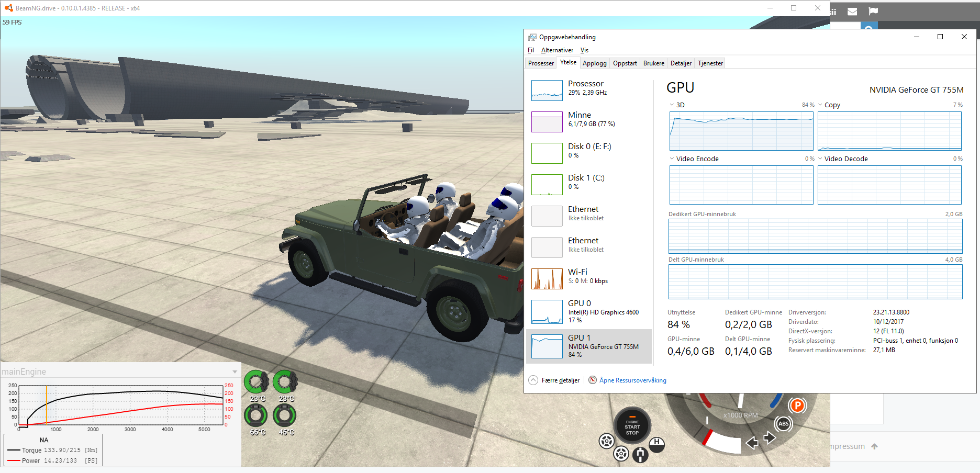The width and height of the screenshot is (980, 473).
Task: Click the Ressursovervåking gauge icon
Action: click(x=593, y=380)
